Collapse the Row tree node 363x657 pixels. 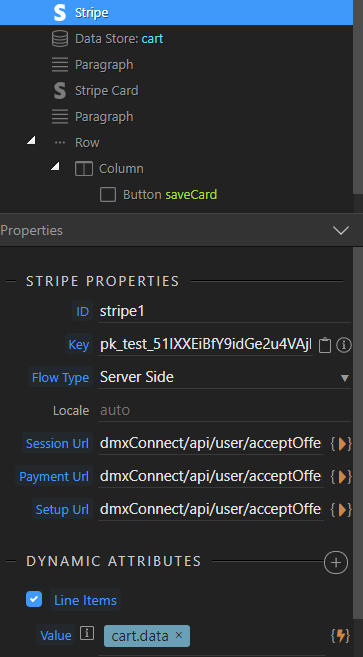31,140
